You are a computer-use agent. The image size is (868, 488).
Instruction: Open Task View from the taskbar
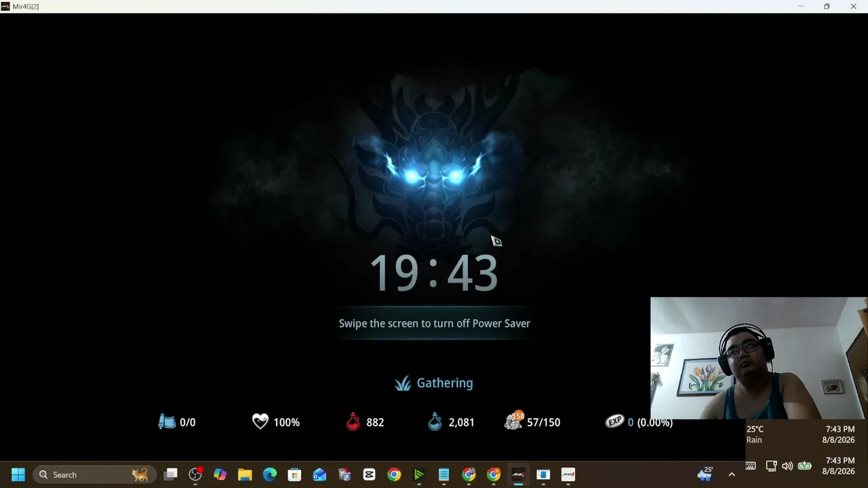pos(170,474)
